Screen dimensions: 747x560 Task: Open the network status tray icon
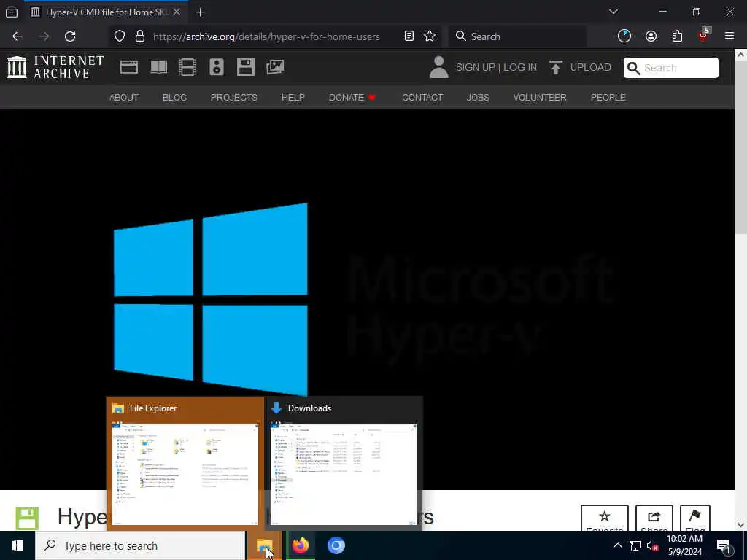pyautogui.click(x=635, y=545)
